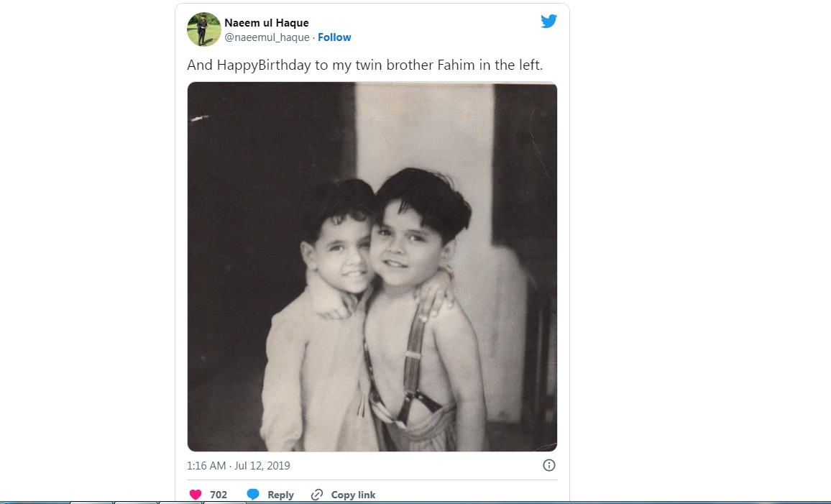The height and width of the screenshot is (504, 831).
Task: Open the tweet info circle icon
Action: click(x=549, y=465)
